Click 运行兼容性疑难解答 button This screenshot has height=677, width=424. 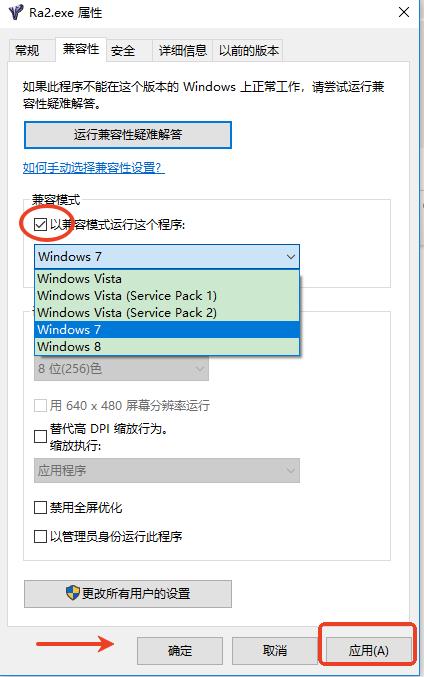click(128, 135)
